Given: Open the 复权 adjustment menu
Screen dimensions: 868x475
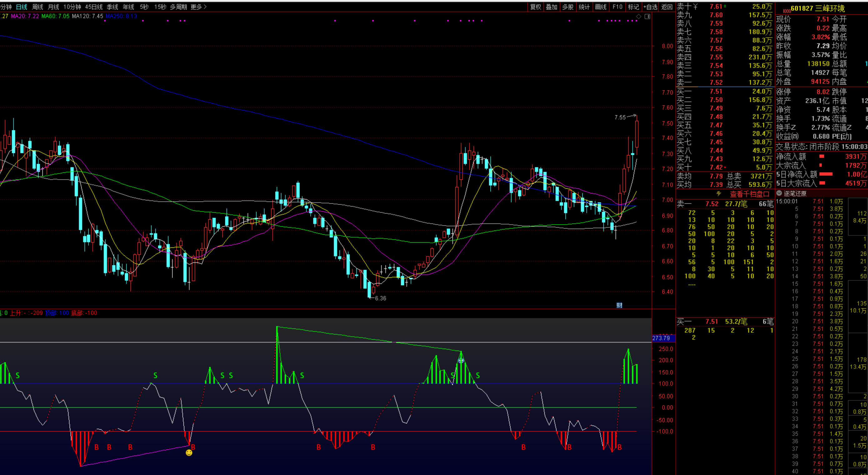Looking at the screenshot, I should click(x=536, y=7).
